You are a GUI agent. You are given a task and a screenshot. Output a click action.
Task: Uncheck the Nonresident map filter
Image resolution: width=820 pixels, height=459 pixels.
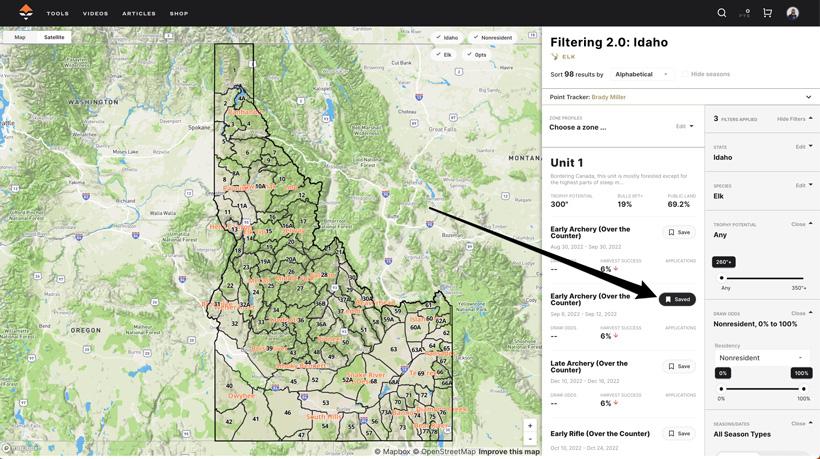[492, 38]
